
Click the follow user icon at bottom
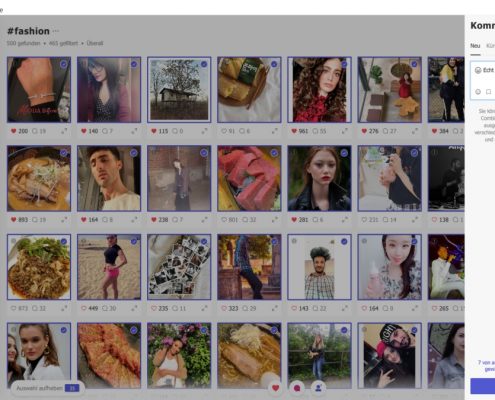coord(318,388)
